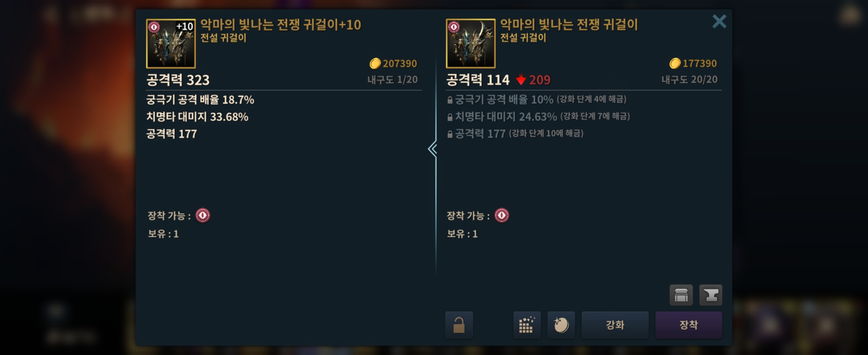Viewport: 868px width, 355px height.
Task: Click the sparkling orb icon button
Action: point(561,325)
